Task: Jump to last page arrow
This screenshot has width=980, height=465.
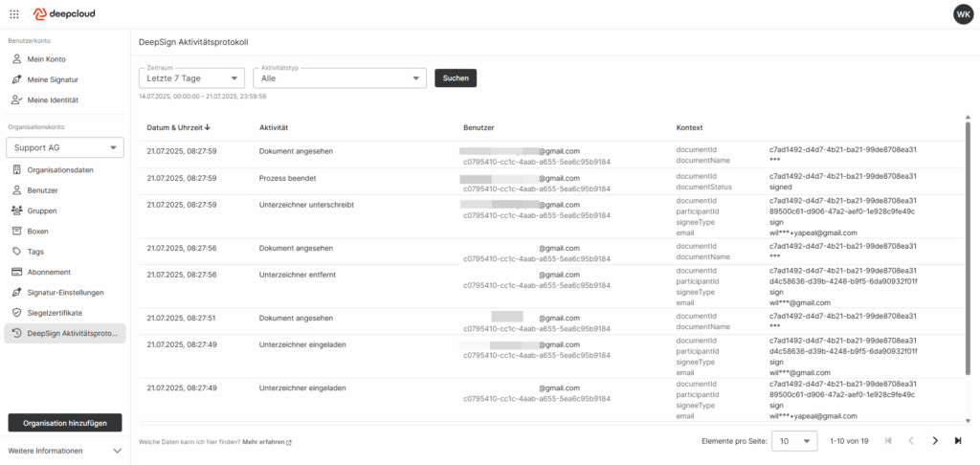Action: pyautogui.click(x=957, y=441)
